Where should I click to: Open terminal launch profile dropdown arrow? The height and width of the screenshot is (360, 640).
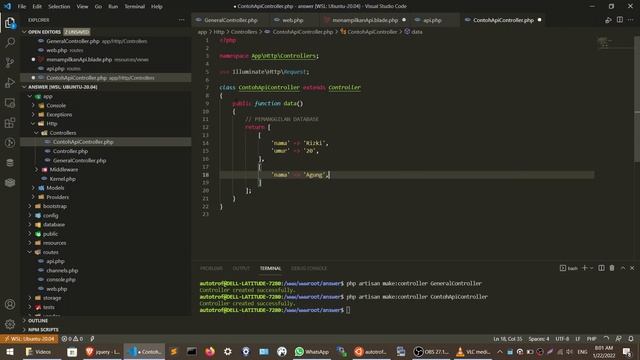(591, 268)
